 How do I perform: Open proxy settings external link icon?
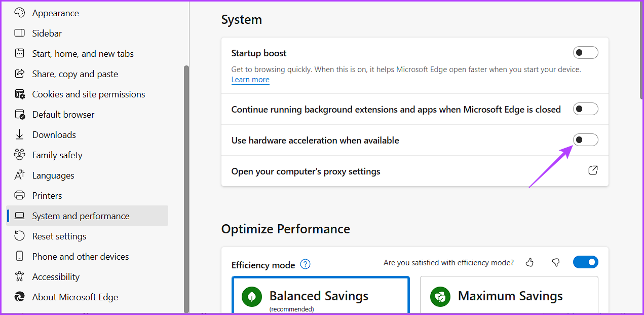tap(593, 170)
